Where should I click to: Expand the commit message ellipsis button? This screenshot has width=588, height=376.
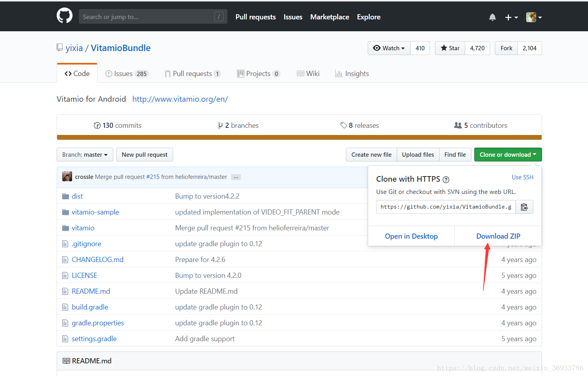(x=236, y=177)
